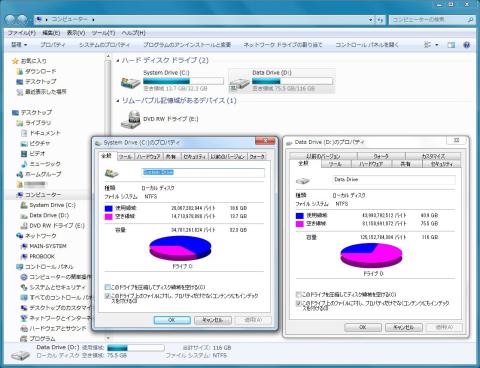Viewport: 480px width, 368px height.
Task: Toggle index files checkbox in C: properties
Action: point(107,296)
